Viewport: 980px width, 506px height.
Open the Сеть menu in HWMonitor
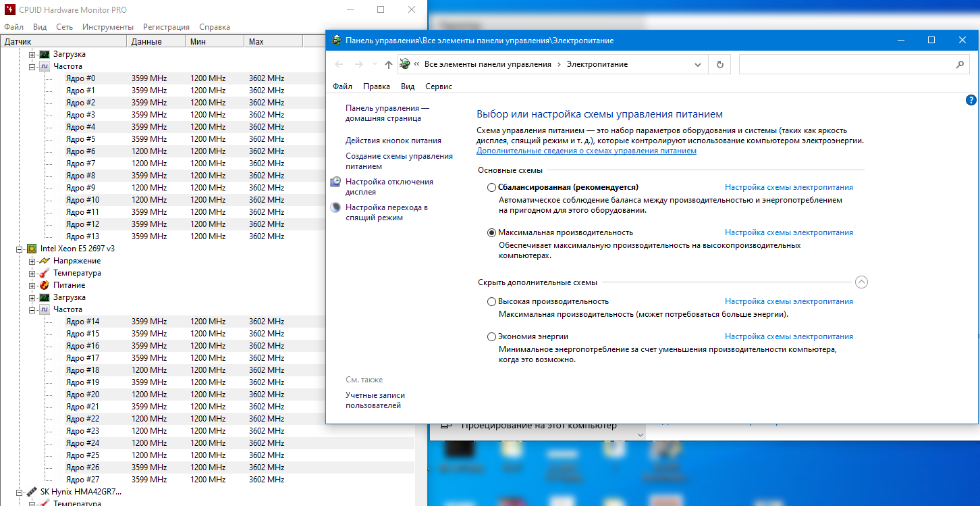[x=65, y=27]
